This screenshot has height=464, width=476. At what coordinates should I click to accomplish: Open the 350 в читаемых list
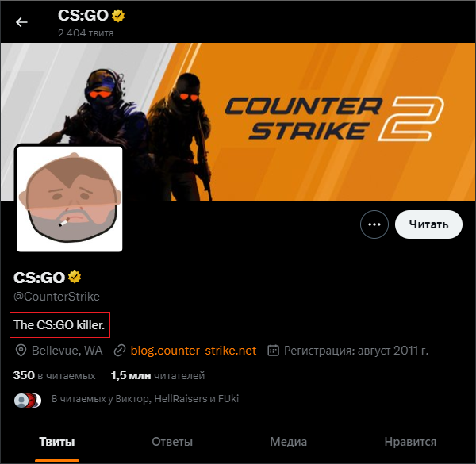54,375
